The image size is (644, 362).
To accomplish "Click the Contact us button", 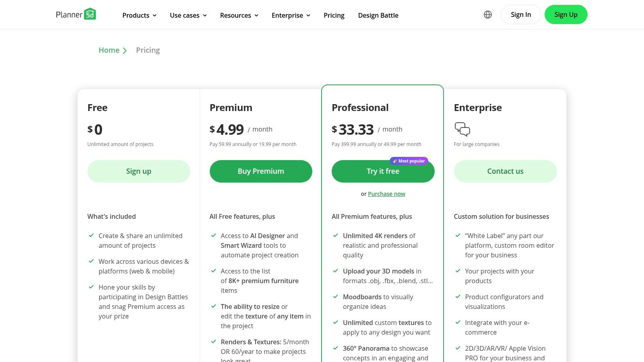I will pyautogui.click(x=505, y=171).
